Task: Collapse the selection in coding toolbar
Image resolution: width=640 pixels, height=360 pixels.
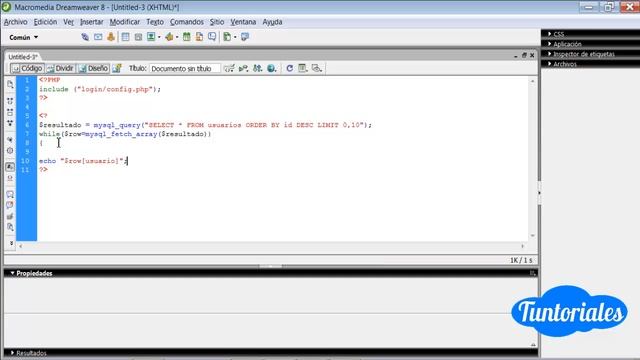Action: point(10,112)
